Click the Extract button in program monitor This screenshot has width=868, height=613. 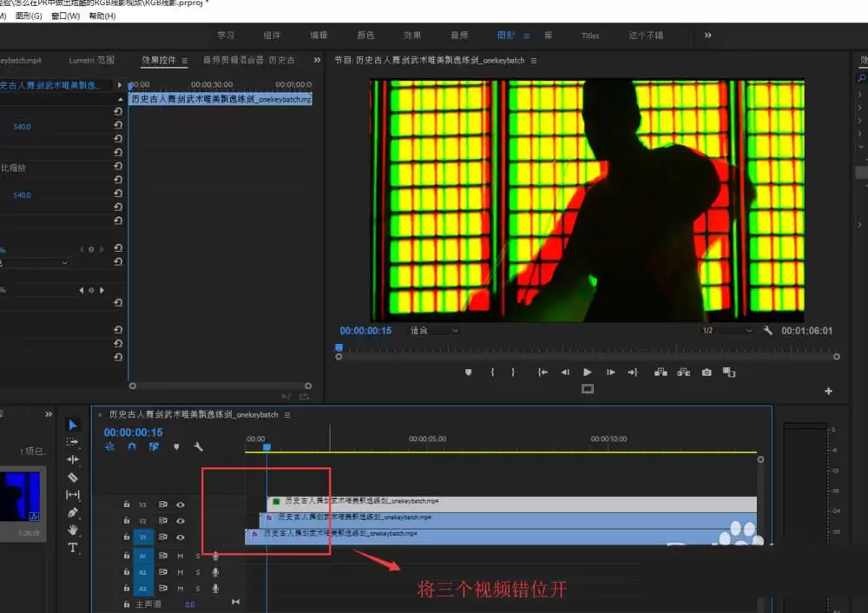click(684, 372)
